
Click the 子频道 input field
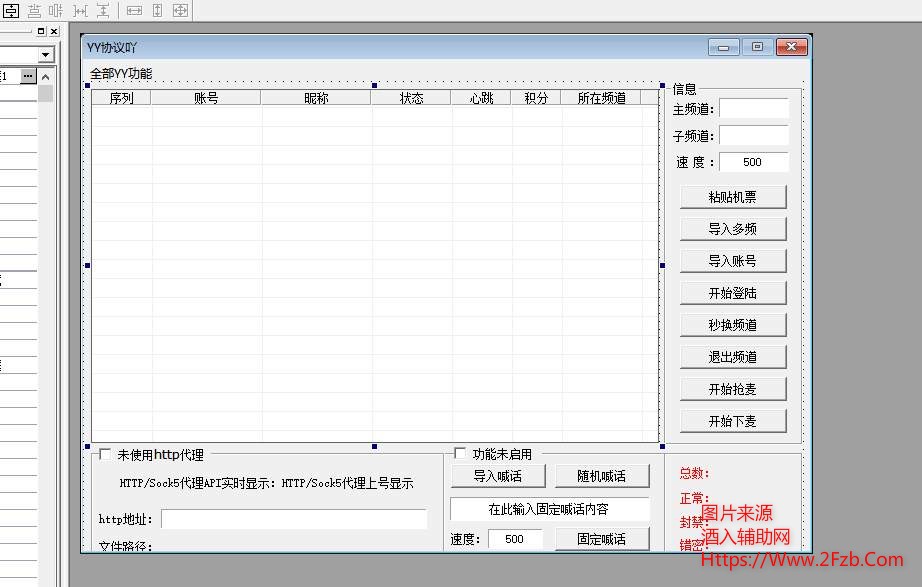pos(754,135)
